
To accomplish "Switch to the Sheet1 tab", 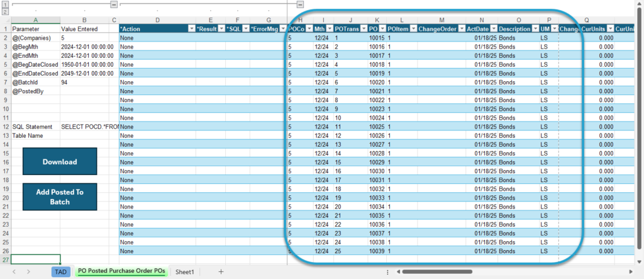I will click(x=184, y=271).
